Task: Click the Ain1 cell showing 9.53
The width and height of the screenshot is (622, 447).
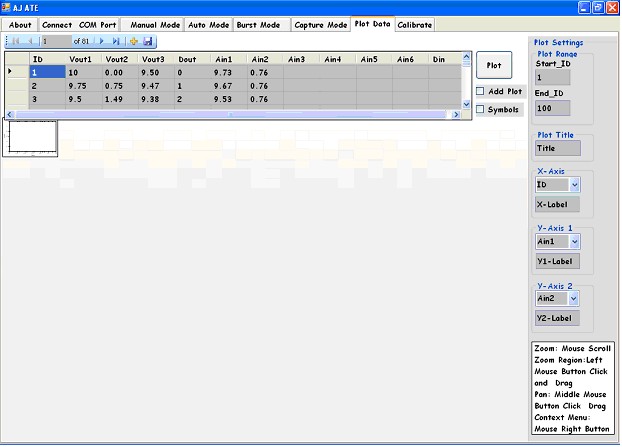Action: pyautogui.click(x=229, y=99)
